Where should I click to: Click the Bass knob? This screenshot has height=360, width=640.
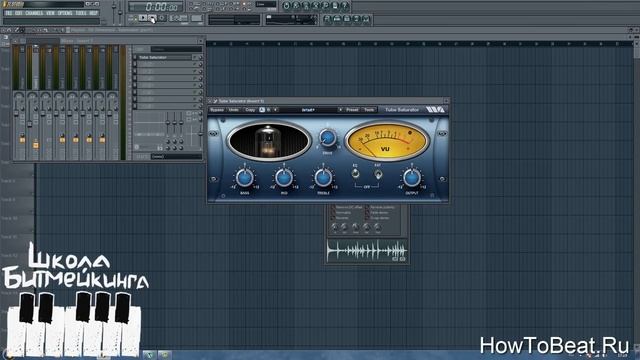point(244,178)
